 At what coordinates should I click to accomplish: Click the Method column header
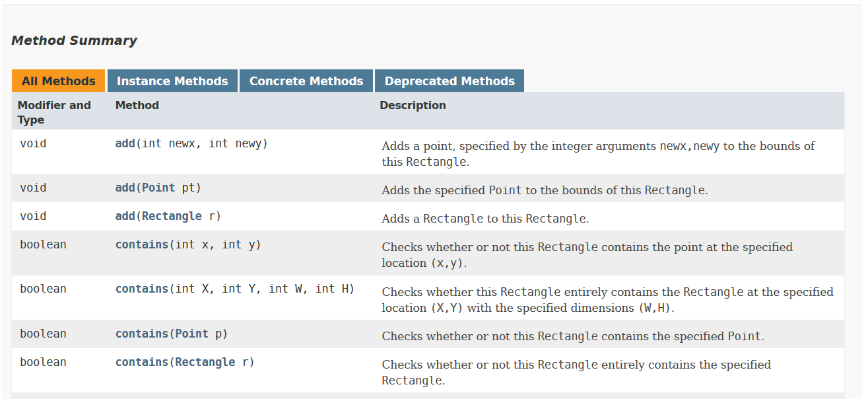(137, 105)
